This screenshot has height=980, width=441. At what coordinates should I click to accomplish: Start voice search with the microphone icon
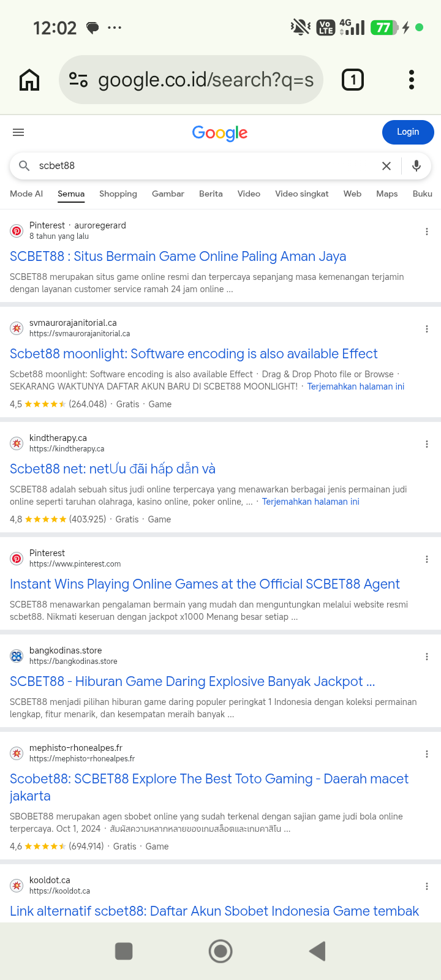(x=417, y=166)
